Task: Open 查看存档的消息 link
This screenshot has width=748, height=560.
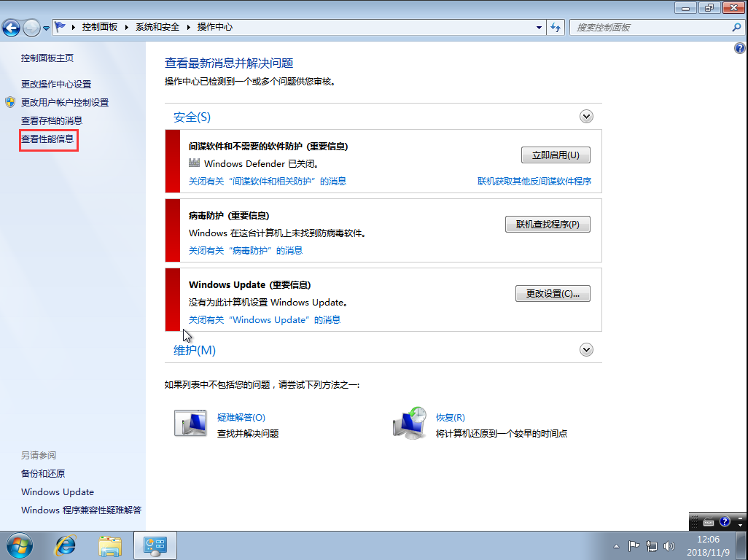Action: pyautogui.click(x=52, y=121)
